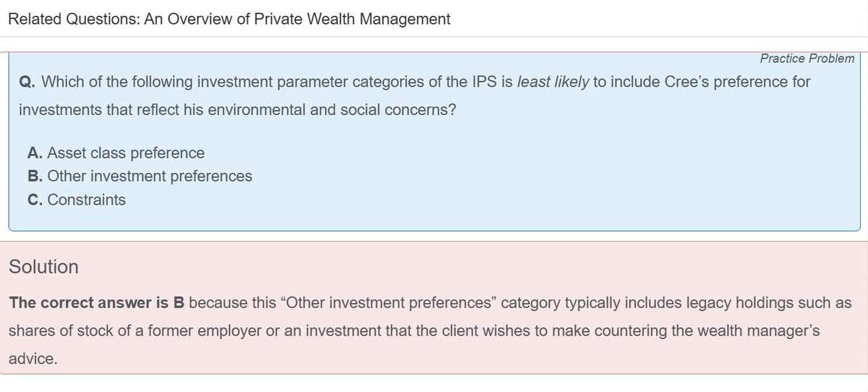
Task: Click the Practice Problem label
Action: pyautogui.click(x=807, y=59)
